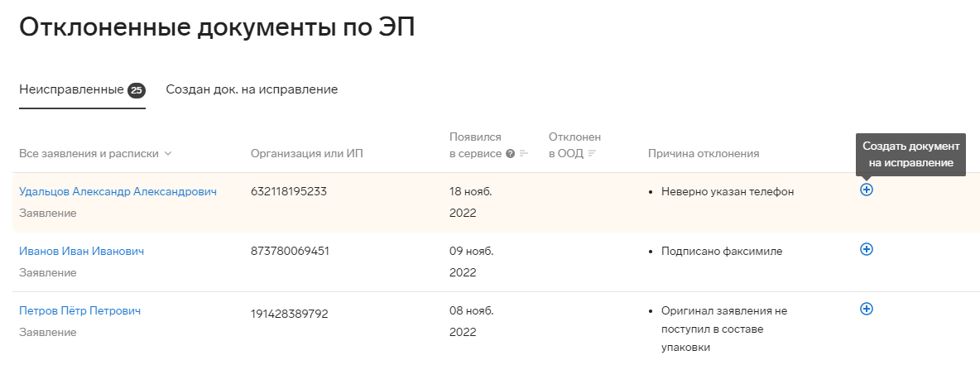The height and width of the screenshot is (365, 980).
Task: Click plus icon in Иванов Иван Иванович row
Action: 867,249
